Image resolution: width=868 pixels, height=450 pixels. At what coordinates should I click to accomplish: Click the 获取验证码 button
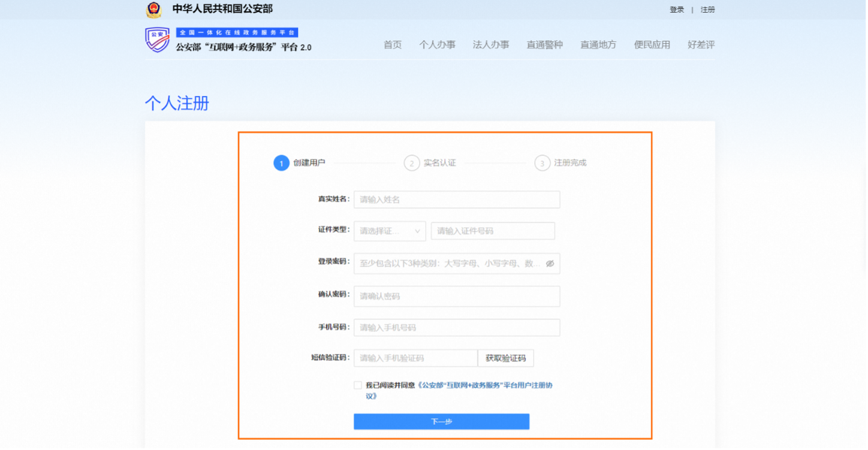[504, 358]
